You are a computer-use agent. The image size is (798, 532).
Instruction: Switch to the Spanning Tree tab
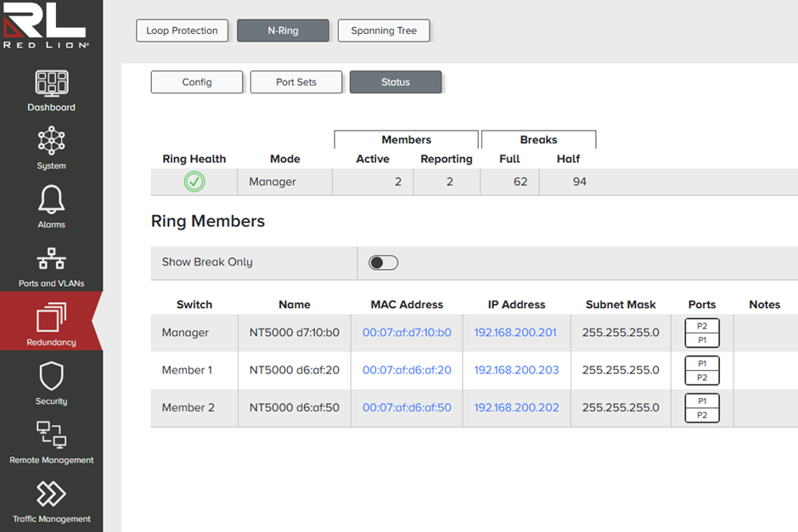point(384,31)
